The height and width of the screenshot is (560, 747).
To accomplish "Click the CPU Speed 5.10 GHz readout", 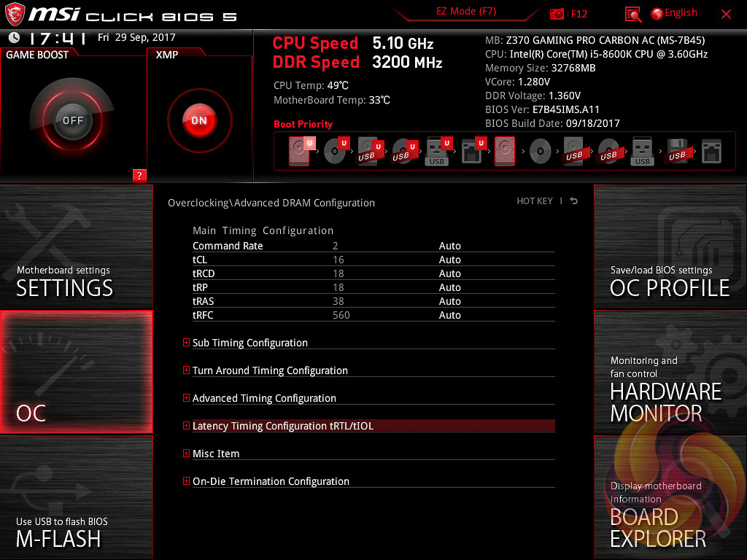I will click(x=353, y=43).
